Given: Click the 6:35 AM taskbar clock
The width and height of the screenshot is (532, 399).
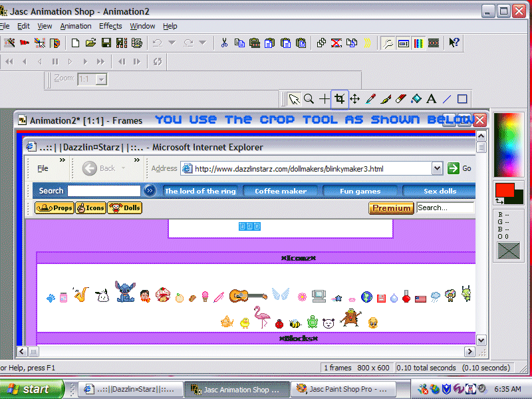Looking at the screenshot, I should point(507,389).
